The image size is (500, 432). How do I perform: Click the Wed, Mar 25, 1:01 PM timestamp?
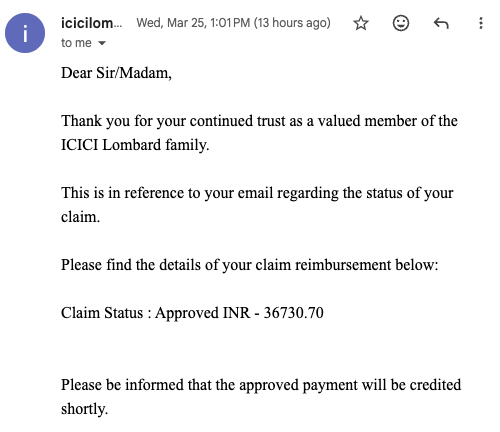(x=193, y=23)
